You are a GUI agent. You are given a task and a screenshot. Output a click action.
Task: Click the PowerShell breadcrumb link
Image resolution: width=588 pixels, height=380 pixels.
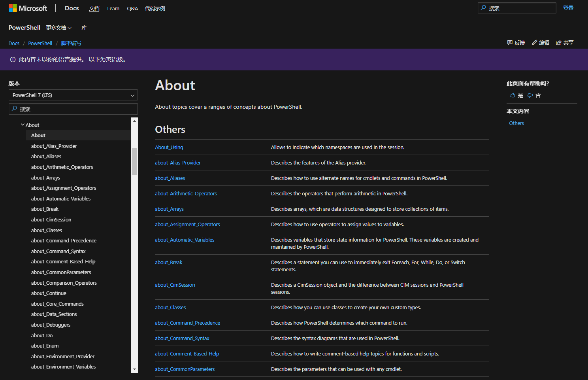tap(40, 43)
